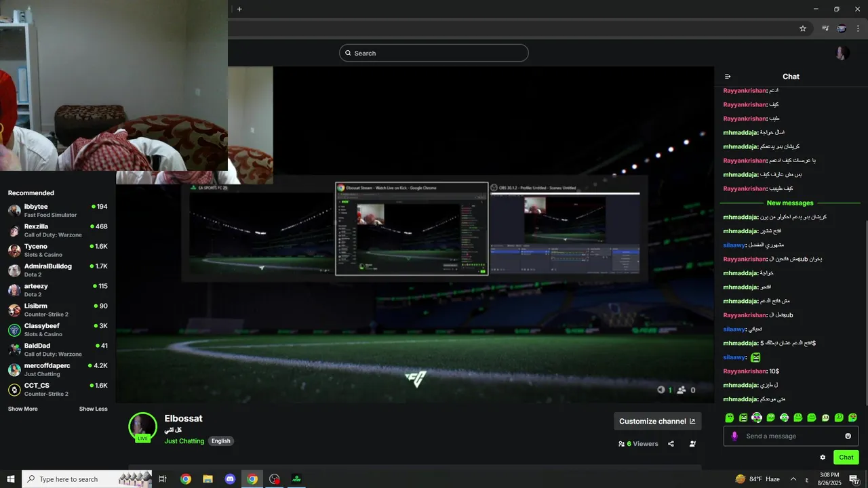868x488 pixels.
Task: Click the English language tag
Action: (x=220, y=441)
